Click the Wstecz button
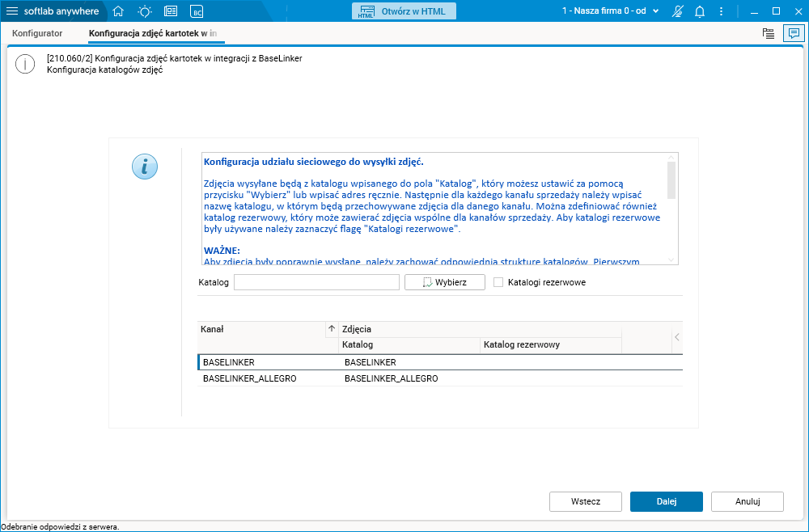Screen dimensions: 809x532 coord(586,501)
